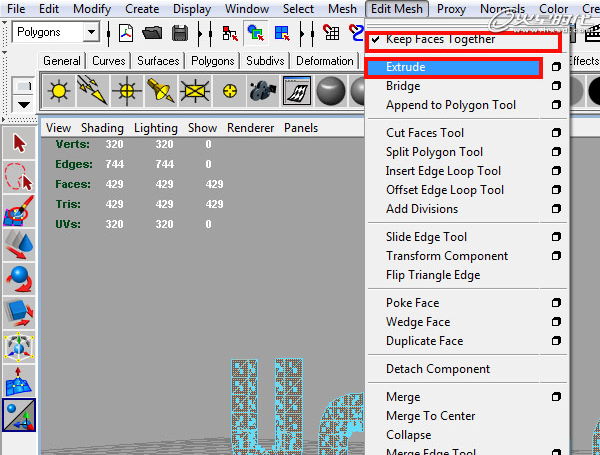
Task: Switch to select by component type
Action: pyautogui.click(x=282, y=33)
